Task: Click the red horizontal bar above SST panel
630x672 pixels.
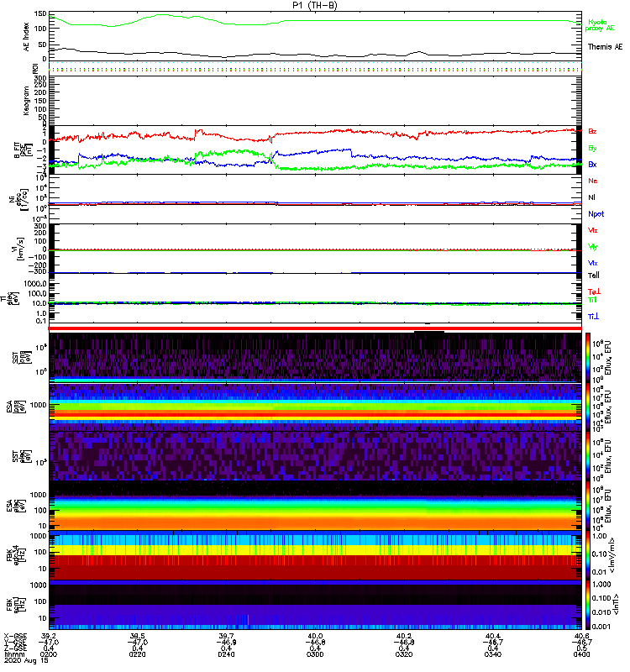Action: click(315, 328)
